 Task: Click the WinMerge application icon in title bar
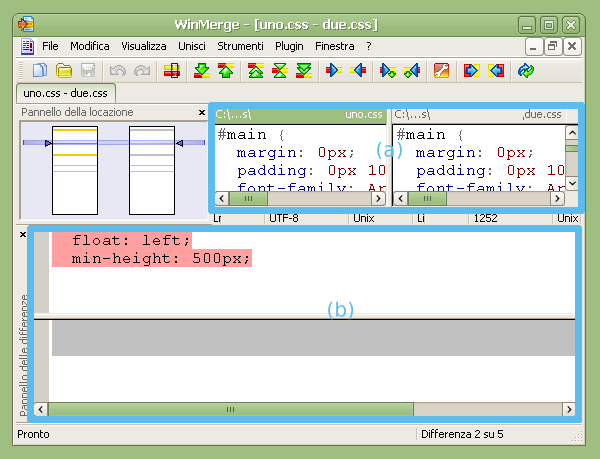click(x=26, y=24)
